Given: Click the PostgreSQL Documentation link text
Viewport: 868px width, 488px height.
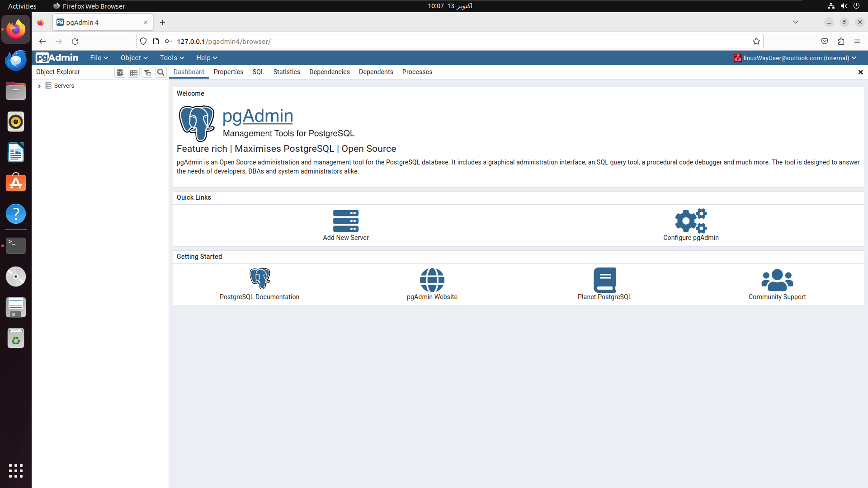Looking at the screenshot, I should [x=259, y=297].
